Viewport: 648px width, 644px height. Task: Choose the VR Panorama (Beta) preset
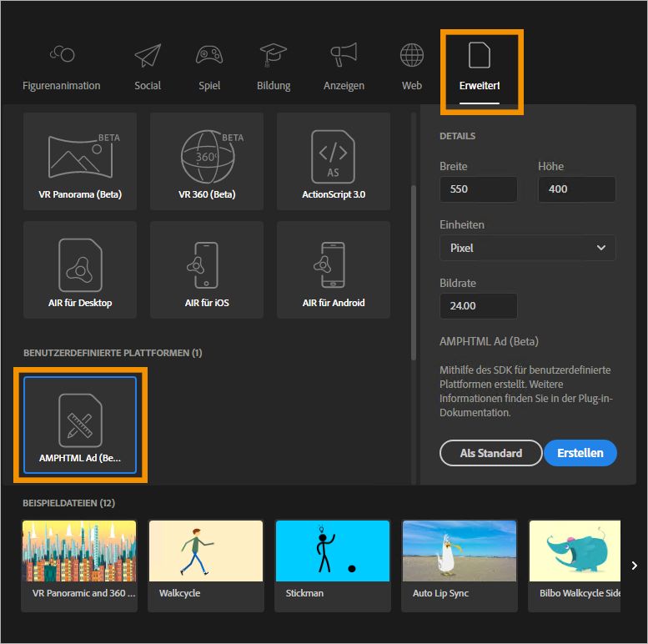click(x=80, y=161)
